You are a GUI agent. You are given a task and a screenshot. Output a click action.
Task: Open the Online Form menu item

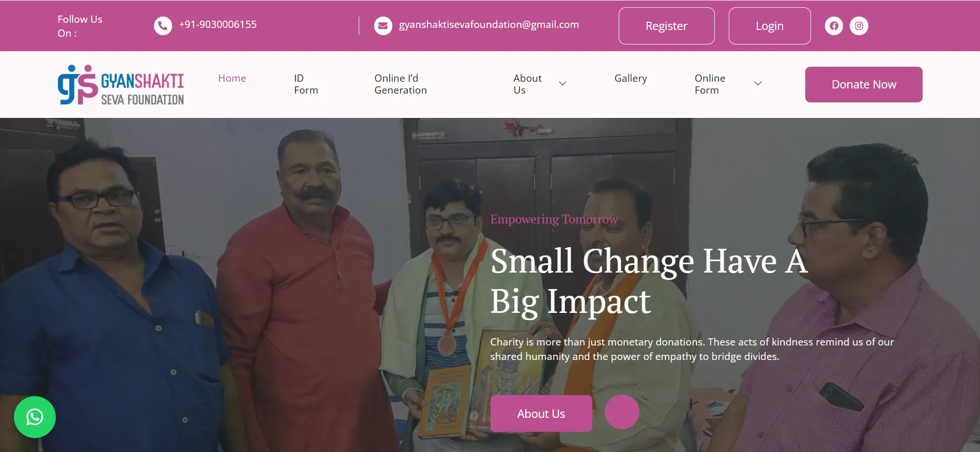(x=710, y=84)
